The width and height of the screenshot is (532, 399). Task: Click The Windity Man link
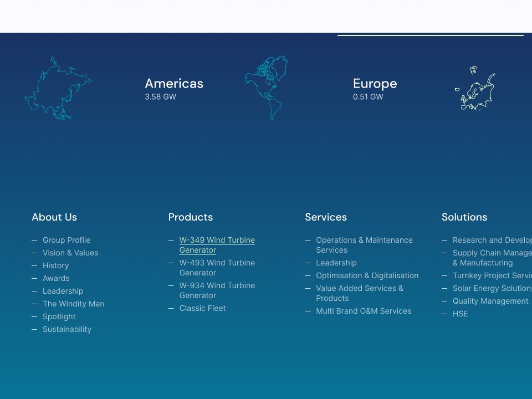click(73, 304)
